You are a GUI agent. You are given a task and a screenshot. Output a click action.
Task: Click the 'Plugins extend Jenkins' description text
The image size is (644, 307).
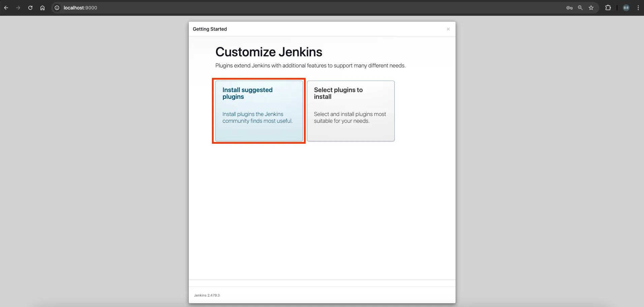tap(310, 65)
